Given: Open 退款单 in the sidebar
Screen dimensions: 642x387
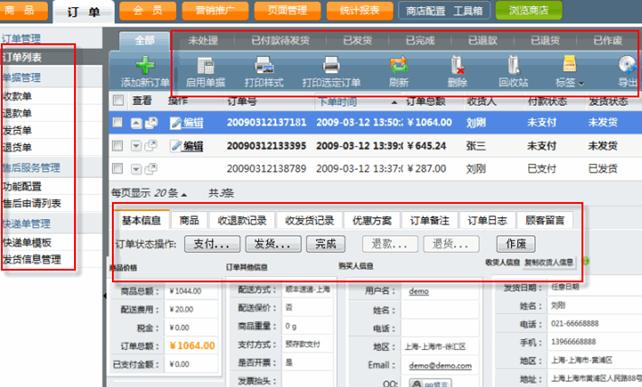Looking at the screenshot, I should [18, 113].
